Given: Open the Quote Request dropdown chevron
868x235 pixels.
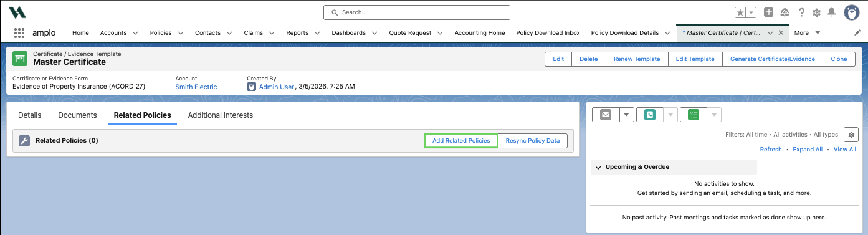Looking at the screenshot, I should coord(440,32).
